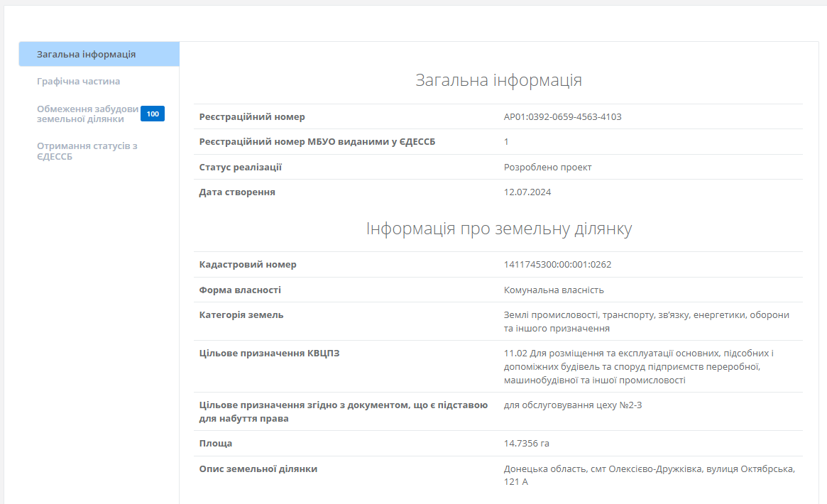
Task: Click the Комунальна власність ownership value
Action: [554, 290]
